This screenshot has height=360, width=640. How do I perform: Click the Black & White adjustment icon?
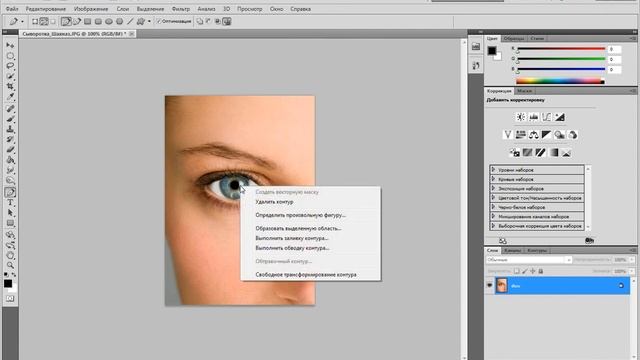point(547,135)
